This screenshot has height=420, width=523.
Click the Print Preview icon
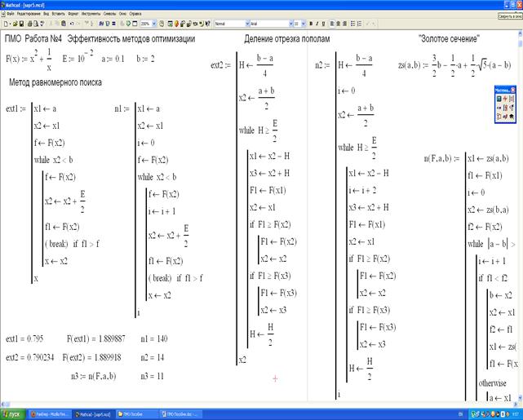pyautogui.click(x=35, y=24)
